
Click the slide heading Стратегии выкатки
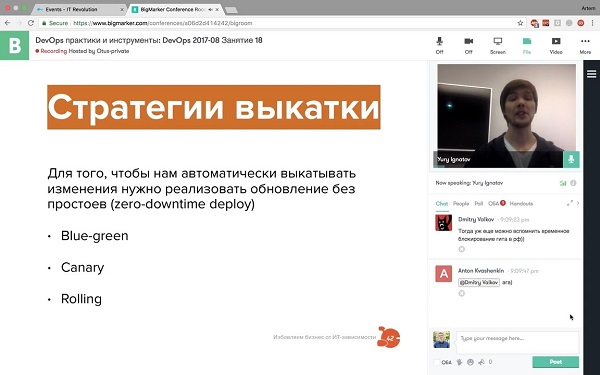(214, 107)
